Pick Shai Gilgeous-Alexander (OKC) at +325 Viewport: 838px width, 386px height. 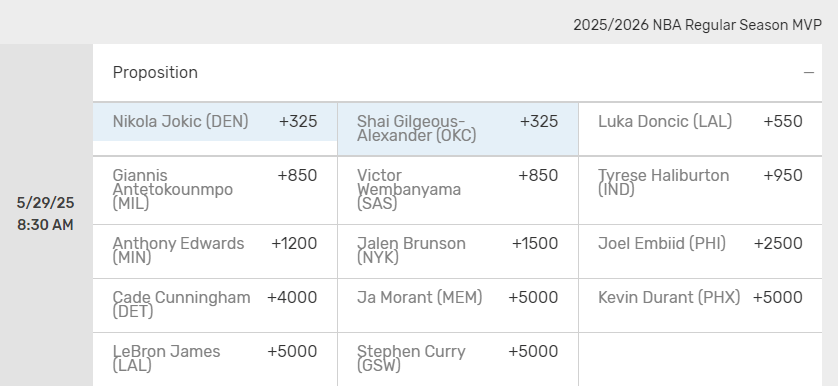458,129
